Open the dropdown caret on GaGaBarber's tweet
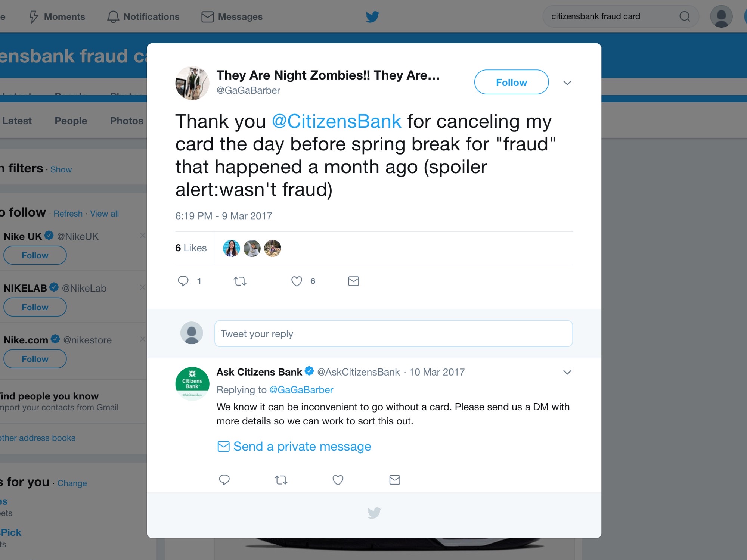Screen dimensions: 747x560 coord(567,83)
